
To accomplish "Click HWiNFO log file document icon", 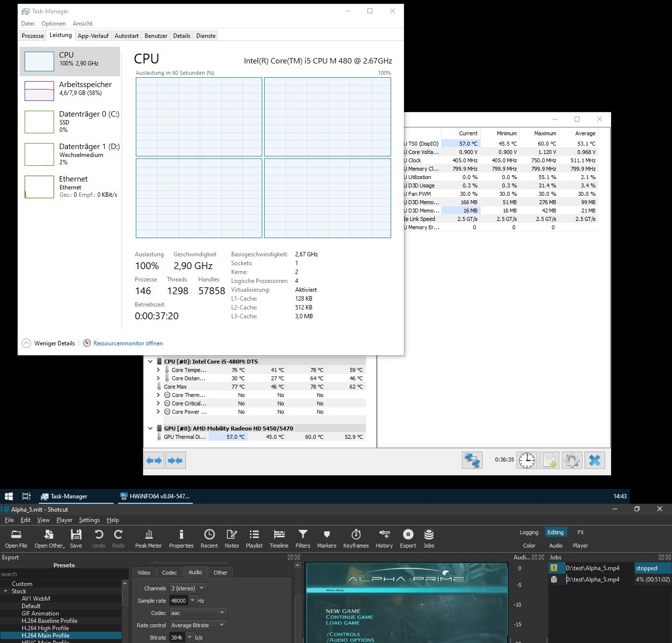I will (x=549, y=460).
